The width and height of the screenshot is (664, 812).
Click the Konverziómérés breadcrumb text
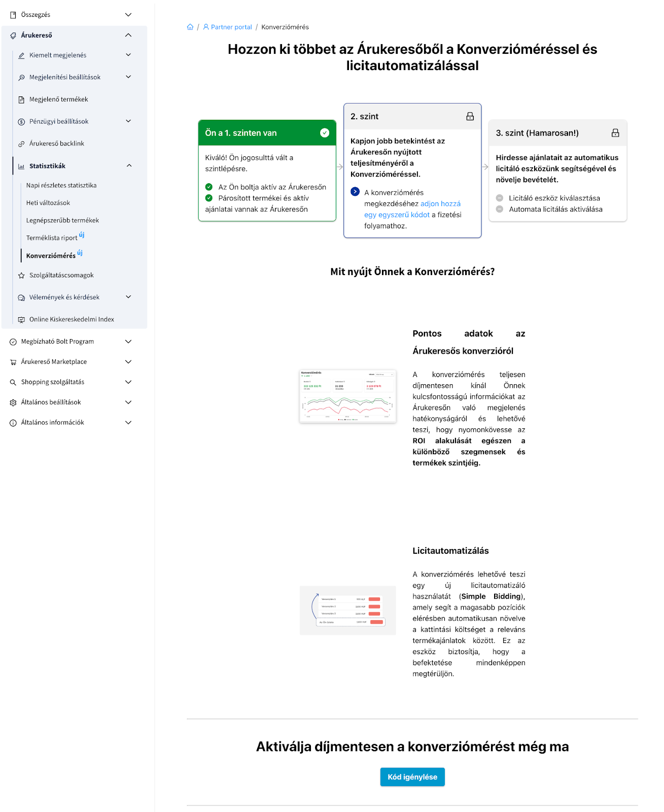285,27
